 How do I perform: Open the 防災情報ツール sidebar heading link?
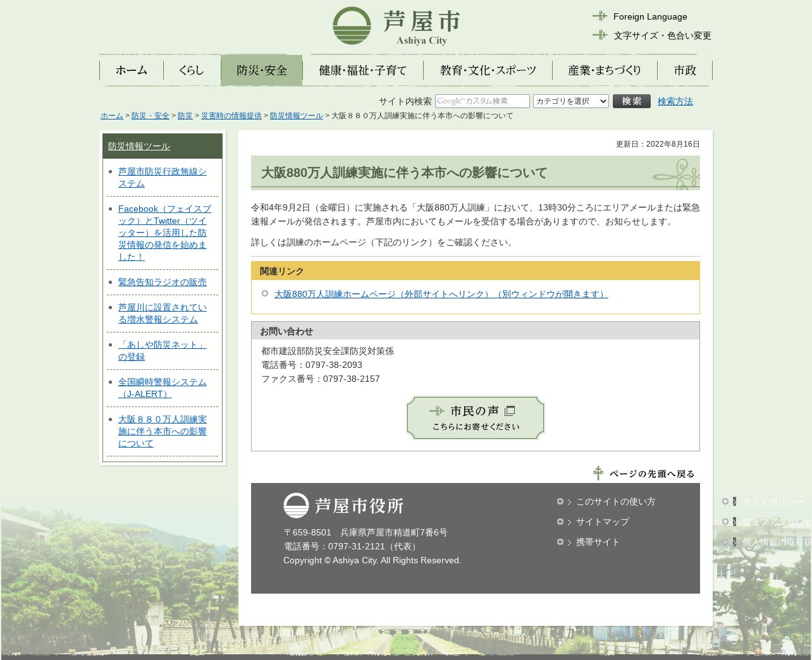click(139, 146)
